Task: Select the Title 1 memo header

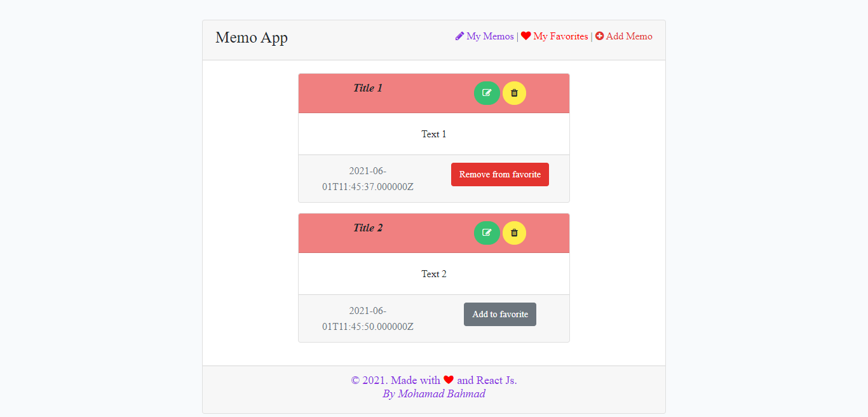Action: tap(367, 88)
